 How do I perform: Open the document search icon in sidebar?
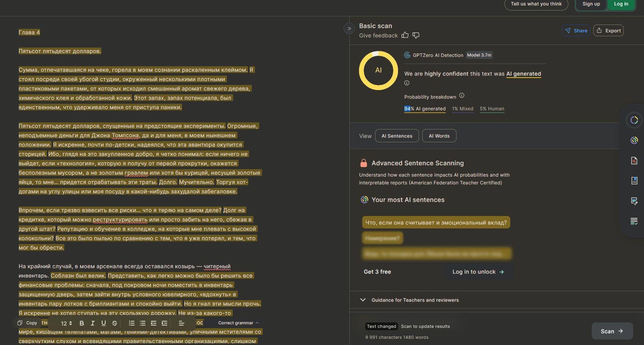[634, 161]
